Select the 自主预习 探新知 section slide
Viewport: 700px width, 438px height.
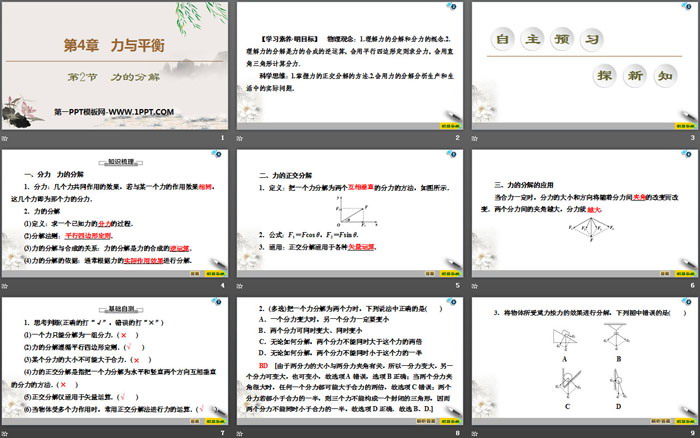pos(584,66)
